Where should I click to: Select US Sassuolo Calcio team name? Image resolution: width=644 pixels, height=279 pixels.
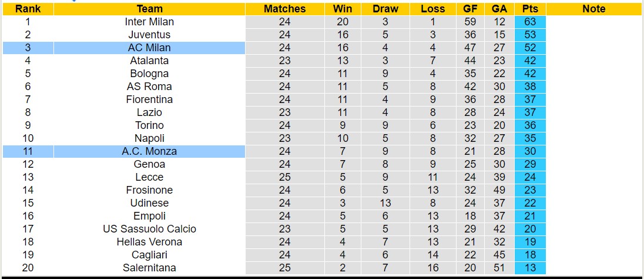[x=149, y=229]
